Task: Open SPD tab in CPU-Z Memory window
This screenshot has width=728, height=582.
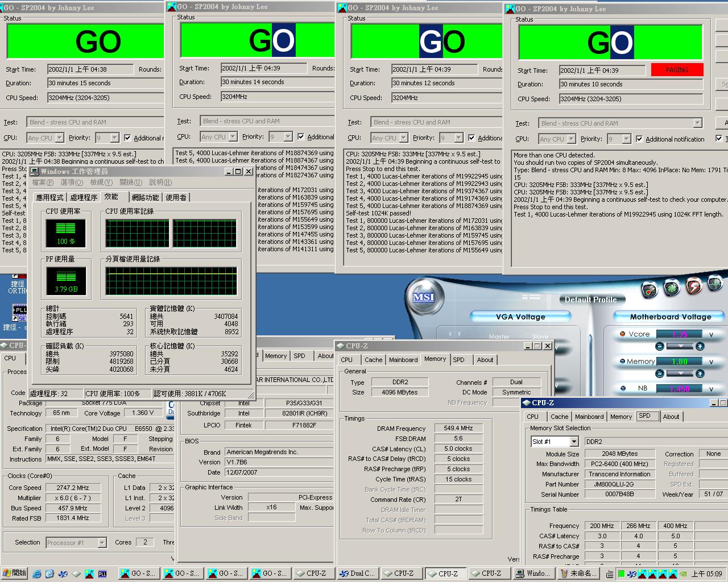Action: 458,360
